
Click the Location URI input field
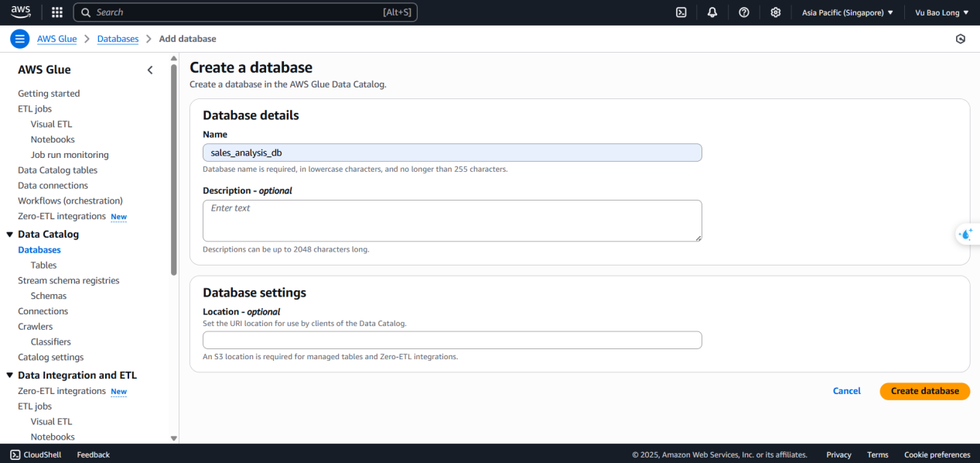click(452, 340)
